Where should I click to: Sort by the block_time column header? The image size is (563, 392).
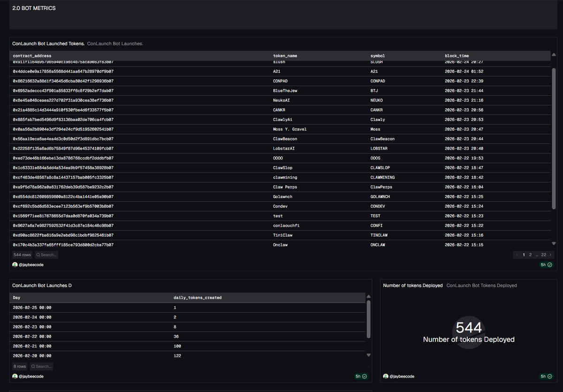pos(457,56)
